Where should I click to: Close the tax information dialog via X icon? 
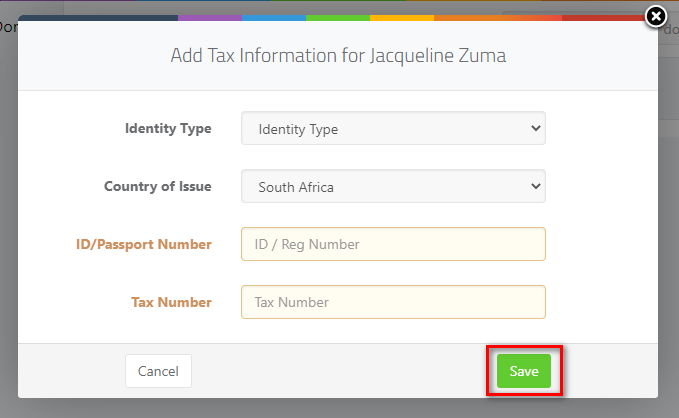tap(656, 17)
